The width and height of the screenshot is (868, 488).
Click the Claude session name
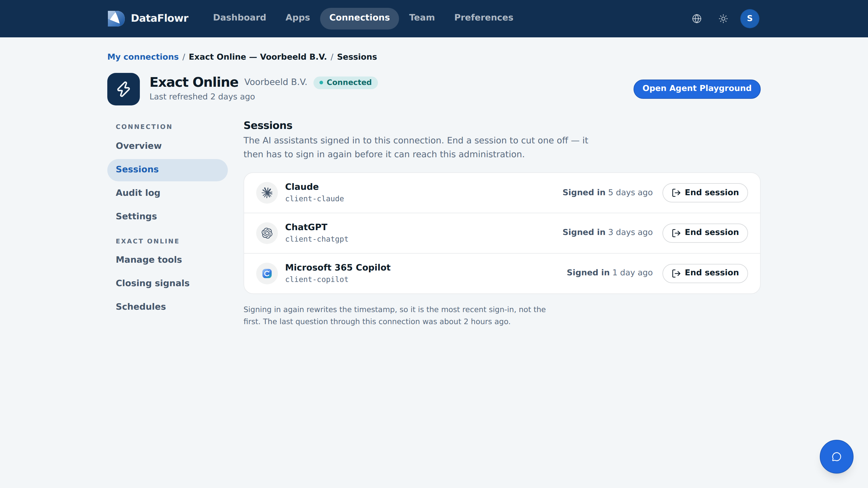(302, 187)
